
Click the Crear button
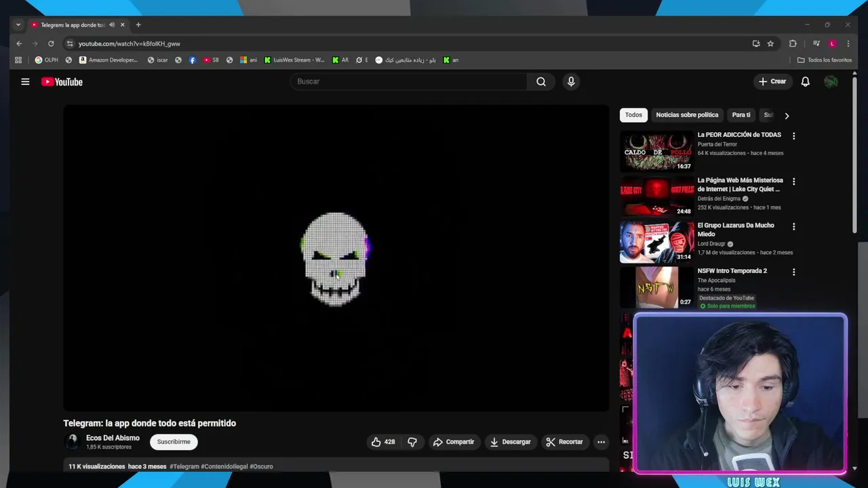[x=772, y=81]
